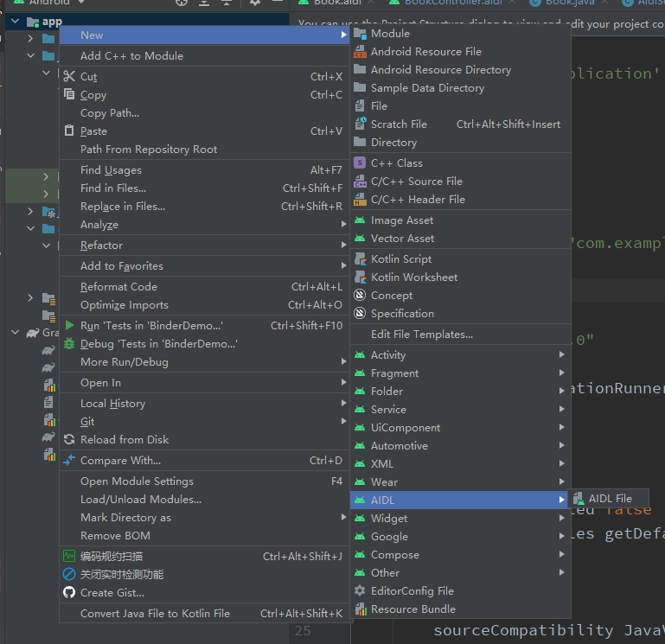The height and width of the screenshot is (644, 665).
Task: Select Sample Data Directory entry
Action: tap(461, 88)
